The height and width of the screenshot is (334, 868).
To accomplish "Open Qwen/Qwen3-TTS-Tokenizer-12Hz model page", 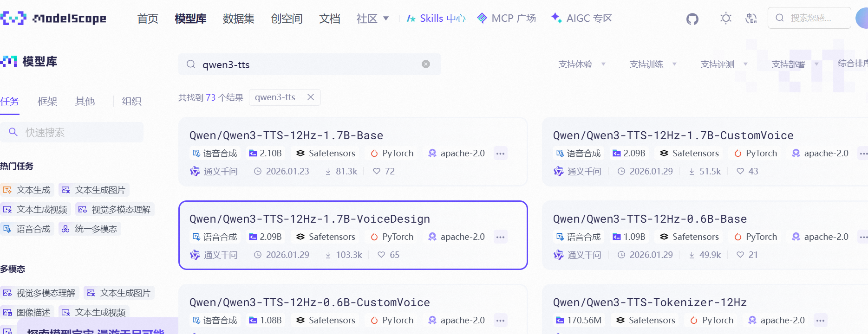I will click(x=650, y=302).
